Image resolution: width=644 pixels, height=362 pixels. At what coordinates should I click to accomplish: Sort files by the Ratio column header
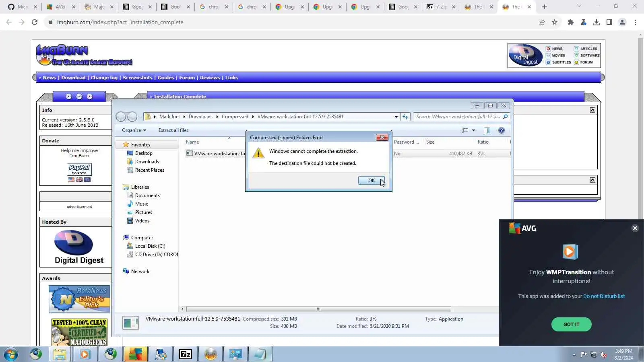pyautogui.click(x=483, y=142)
